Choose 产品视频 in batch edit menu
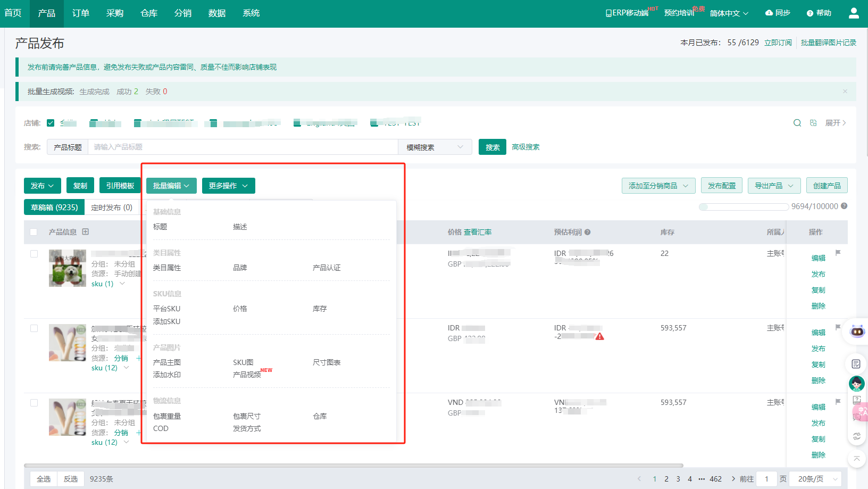The height and width of the screenshot is (489, 868). [247, 375]
